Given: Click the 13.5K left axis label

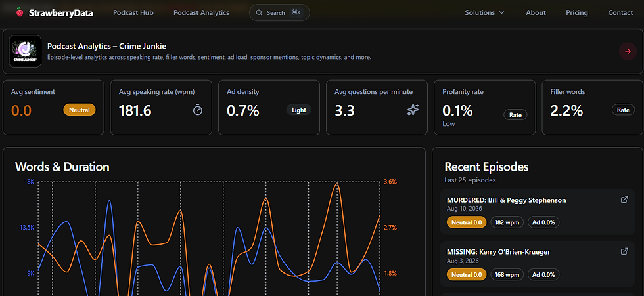Looking at the screenshot, I should point(27,228).
